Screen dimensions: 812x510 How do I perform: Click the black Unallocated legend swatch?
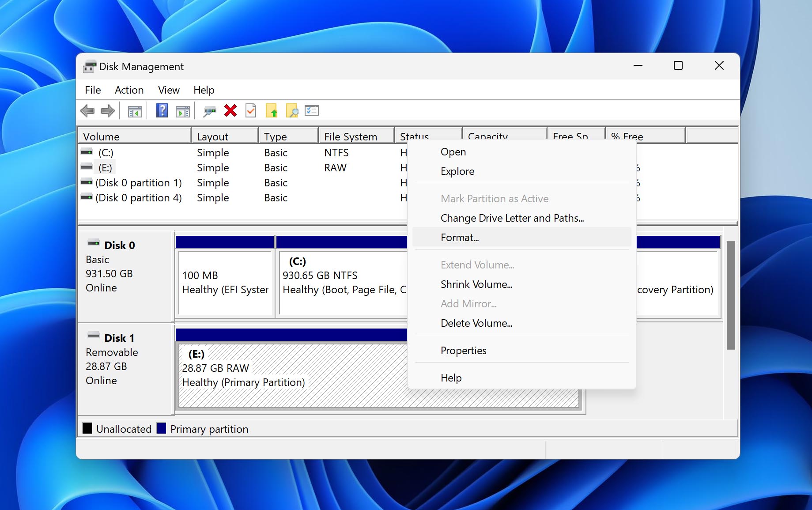point(87,428)
